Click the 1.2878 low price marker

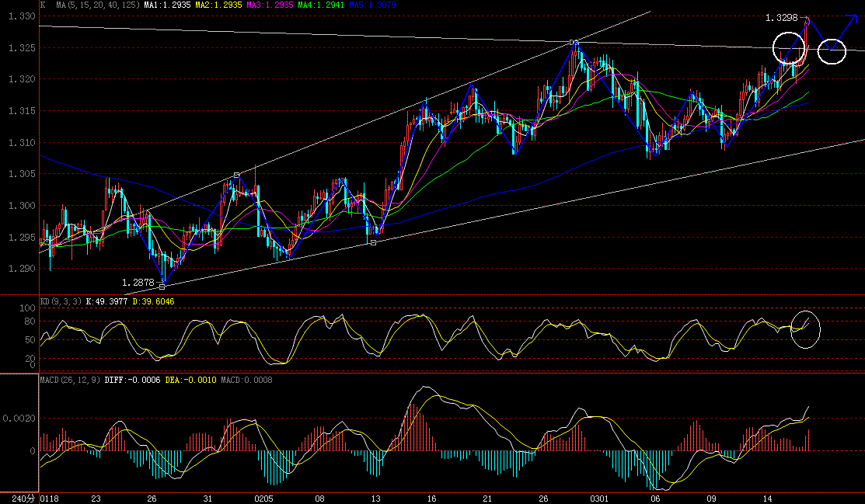[x=138, y=283]
